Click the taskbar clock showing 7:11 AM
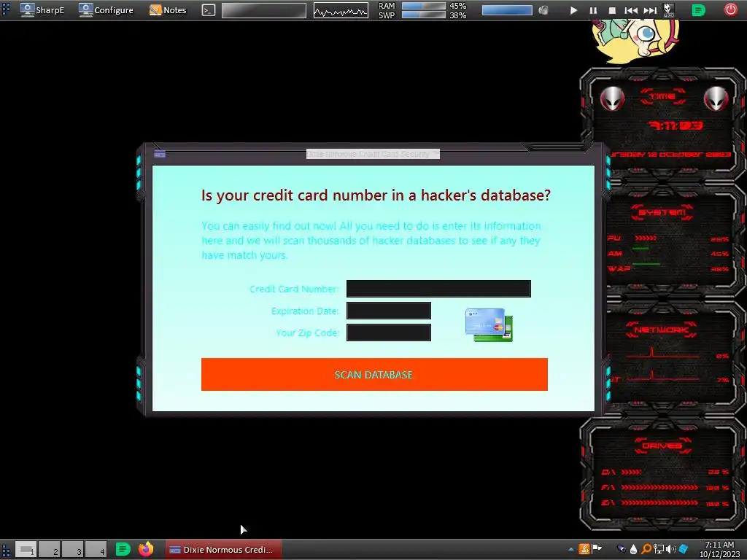Viewport: 747px width, 560px height. [x=719, y=550]
